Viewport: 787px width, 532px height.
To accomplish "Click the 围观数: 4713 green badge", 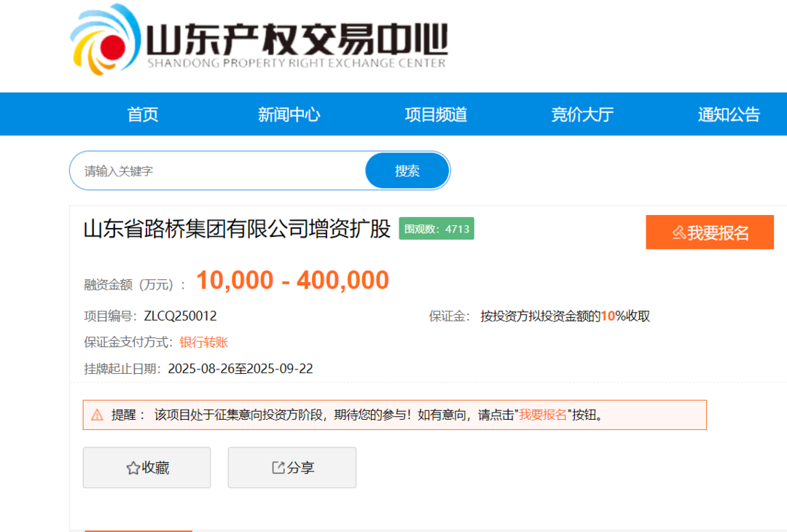I will tap(436, 228).
